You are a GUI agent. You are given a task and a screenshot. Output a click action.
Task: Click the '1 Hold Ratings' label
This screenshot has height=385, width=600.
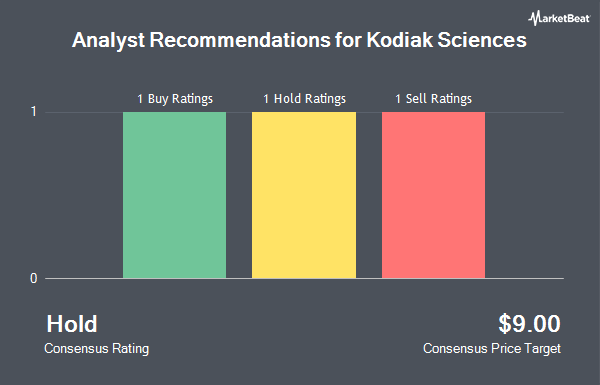point(304,99)
